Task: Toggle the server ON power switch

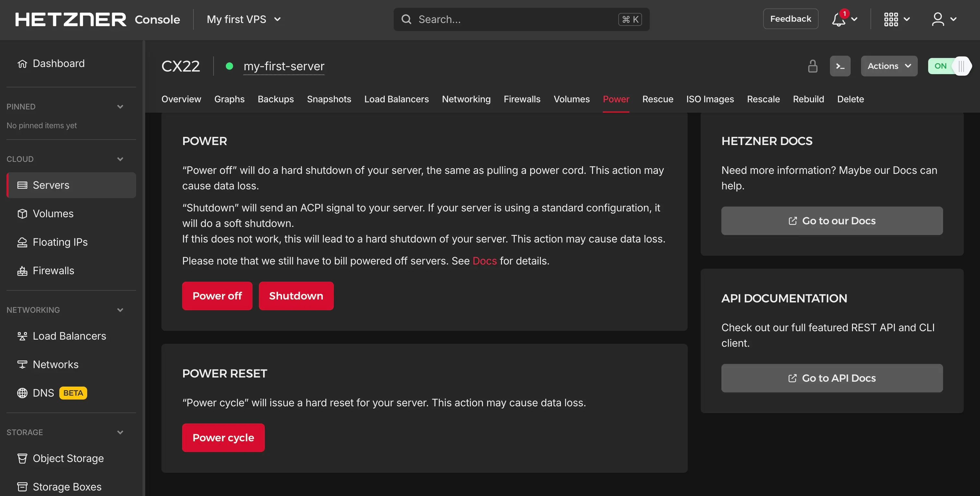Action: tap(949, 66)
